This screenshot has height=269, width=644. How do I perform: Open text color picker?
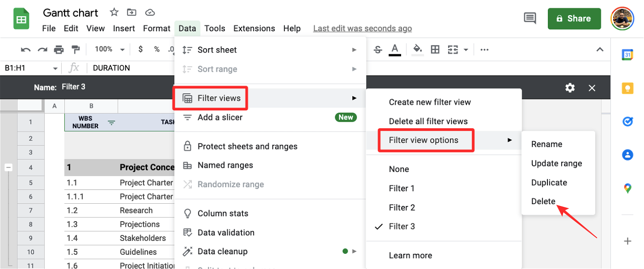395,49
